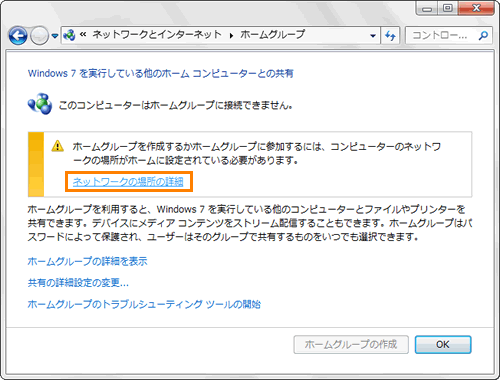Screen dimensions: 500x380
Task: Click the refresh button beside address bar
Action: (x=390, y=35)
